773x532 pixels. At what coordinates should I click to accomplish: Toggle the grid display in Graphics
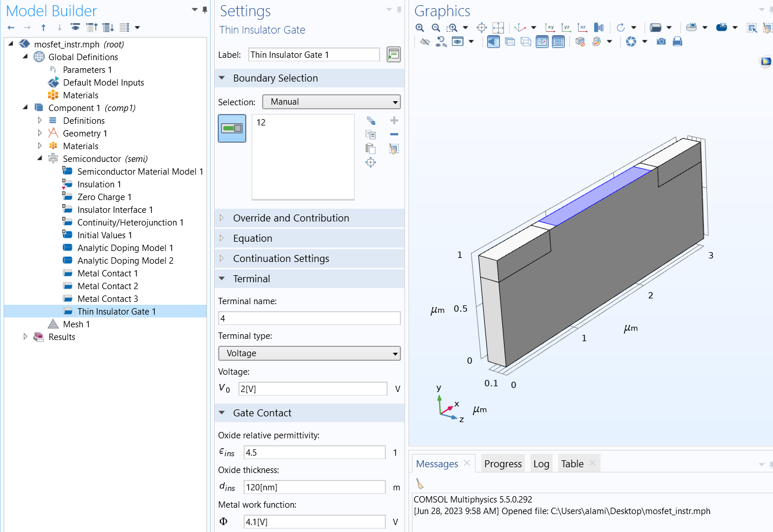coord(558,41)
